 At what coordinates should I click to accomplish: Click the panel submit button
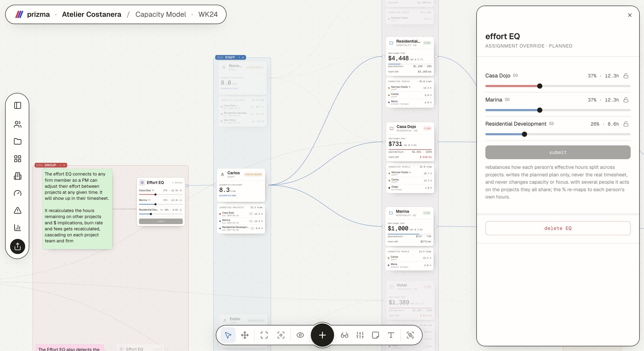pos(558,152)
